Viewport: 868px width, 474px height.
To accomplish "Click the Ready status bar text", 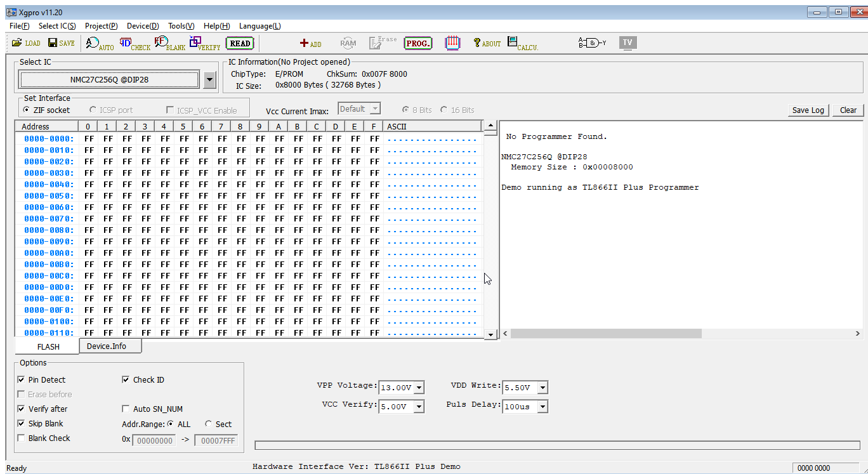I will point(16,468).
